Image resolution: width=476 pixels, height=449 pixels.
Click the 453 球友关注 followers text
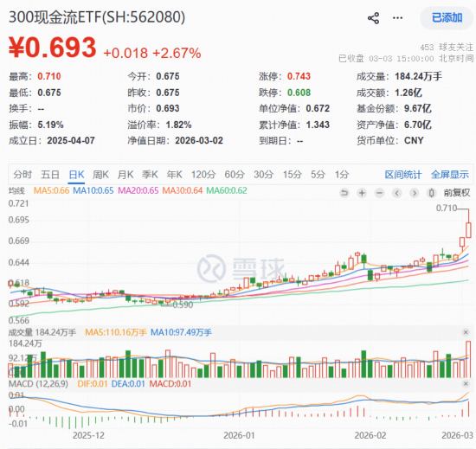coord(447,48)
